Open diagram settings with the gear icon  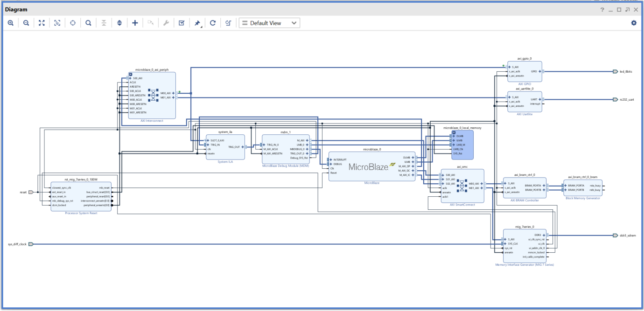634,23
